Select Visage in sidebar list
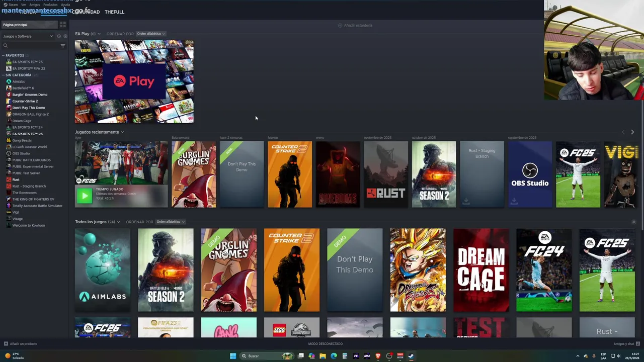Image resolution: width=644 pixels, height=362 pixels. pyautogui.click(x=18, y=219)
